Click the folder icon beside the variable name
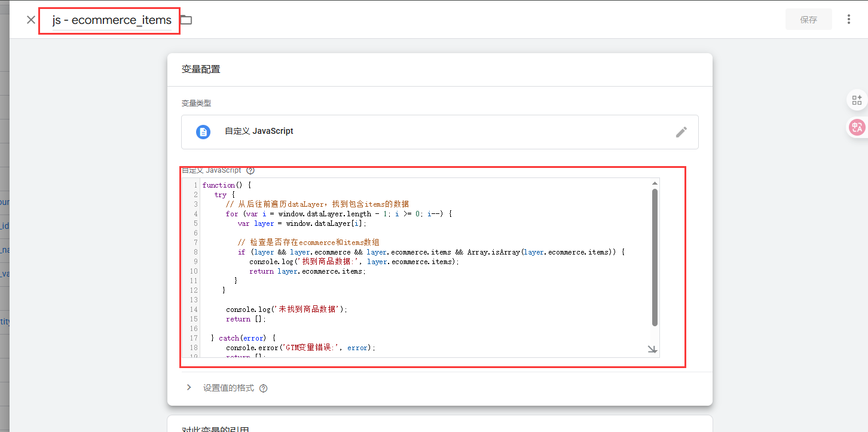Viewport: 868px width, 432px height. point(187,20)
